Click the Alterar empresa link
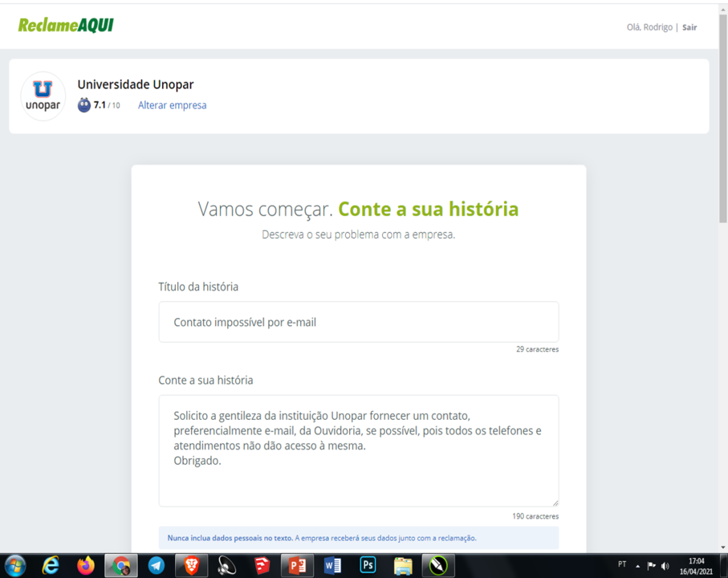The width and height of the screenshot is (728, 578). click(x=172, y=105)
